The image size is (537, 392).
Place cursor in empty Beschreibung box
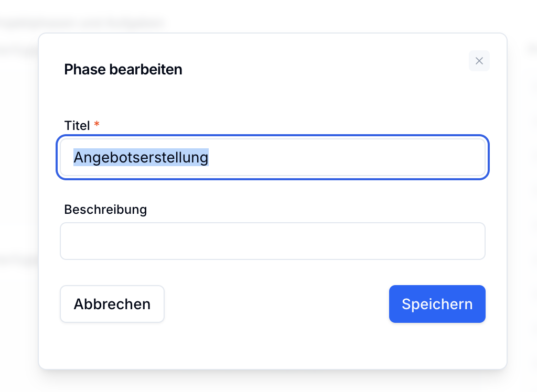pos(273,241)
